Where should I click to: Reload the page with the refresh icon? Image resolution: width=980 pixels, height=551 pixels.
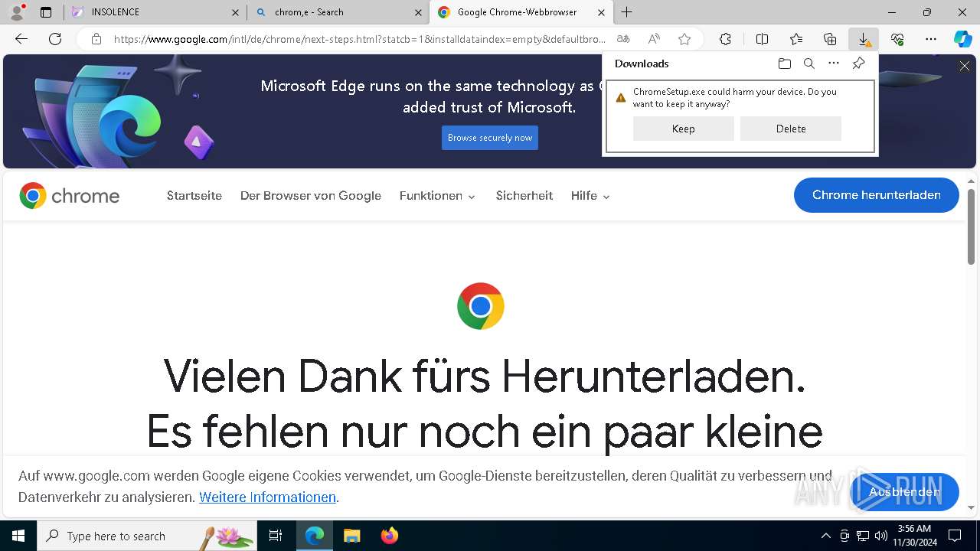point(55,39)
